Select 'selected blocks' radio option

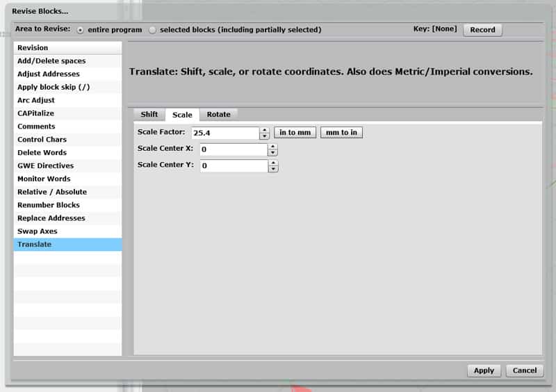153,30
